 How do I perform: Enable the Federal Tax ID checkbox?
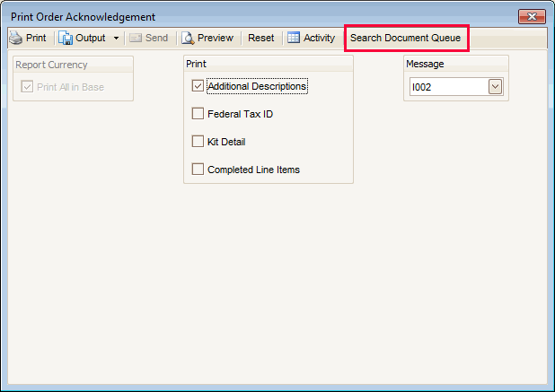(x=198, y=114)
